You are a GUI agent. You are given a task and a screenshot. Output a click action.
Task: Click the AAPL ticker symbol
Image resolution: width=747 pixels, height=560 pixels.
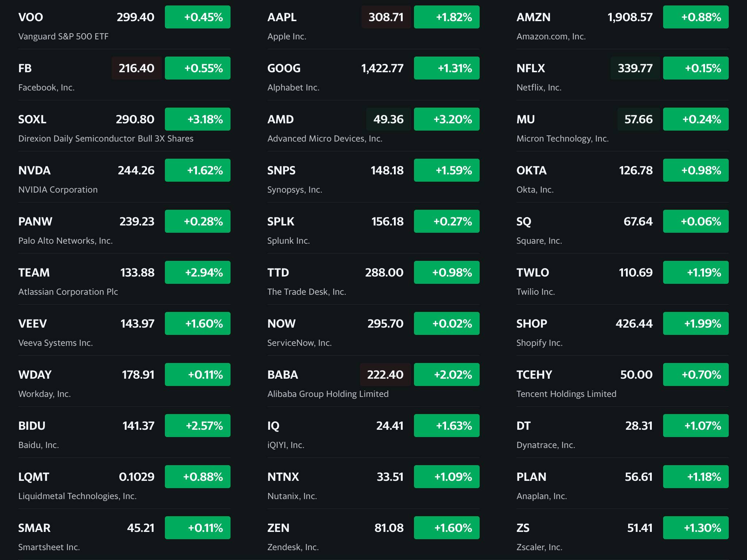point(282,17)
